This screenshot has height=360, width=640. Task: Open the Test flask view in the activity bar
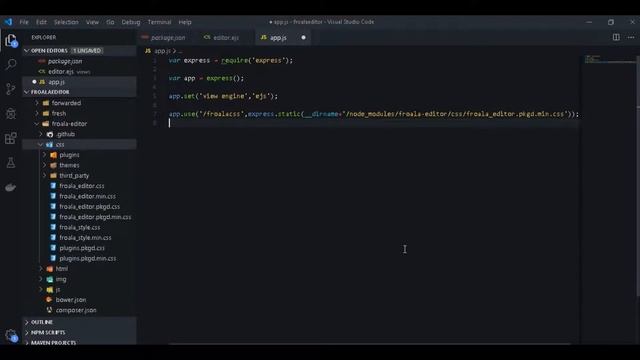11,162
